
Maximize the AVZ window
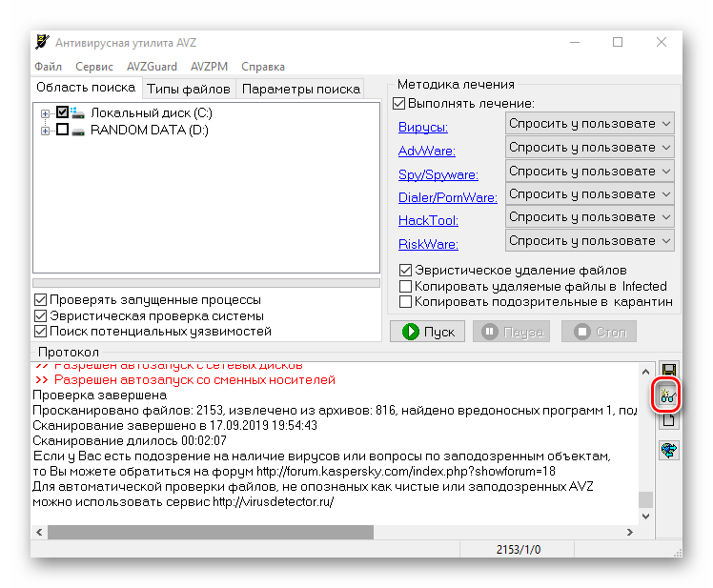click(x=618, y=42)
